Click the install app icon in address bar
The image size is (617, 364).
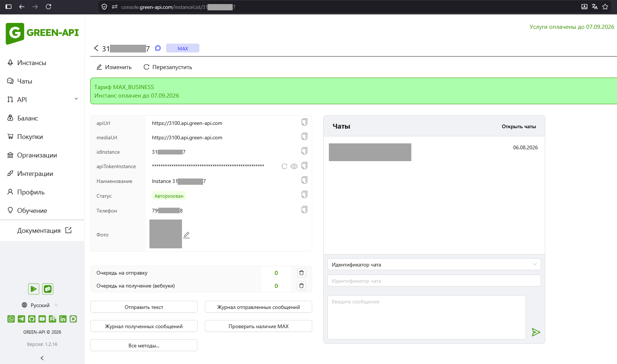[x=584, y=7]
